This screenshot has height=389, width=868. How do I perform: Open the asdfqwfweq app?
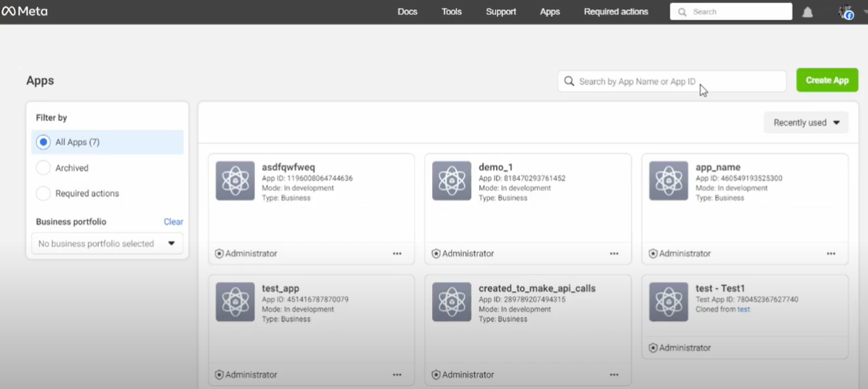[288, 167]
